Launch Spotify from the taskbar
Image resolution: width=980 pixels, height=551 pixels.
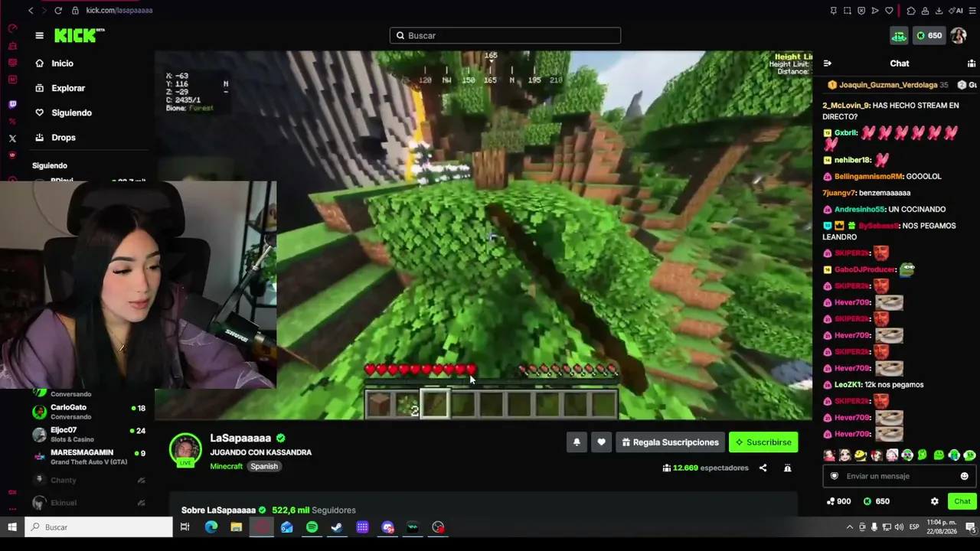[312, 527]
